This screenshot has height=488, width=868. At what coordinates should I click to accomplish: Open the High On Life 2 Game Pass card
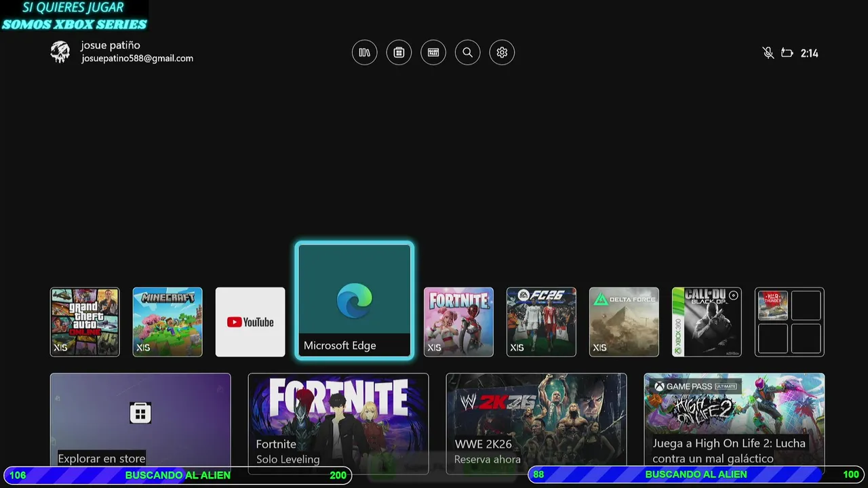click(x=734, y=424)
